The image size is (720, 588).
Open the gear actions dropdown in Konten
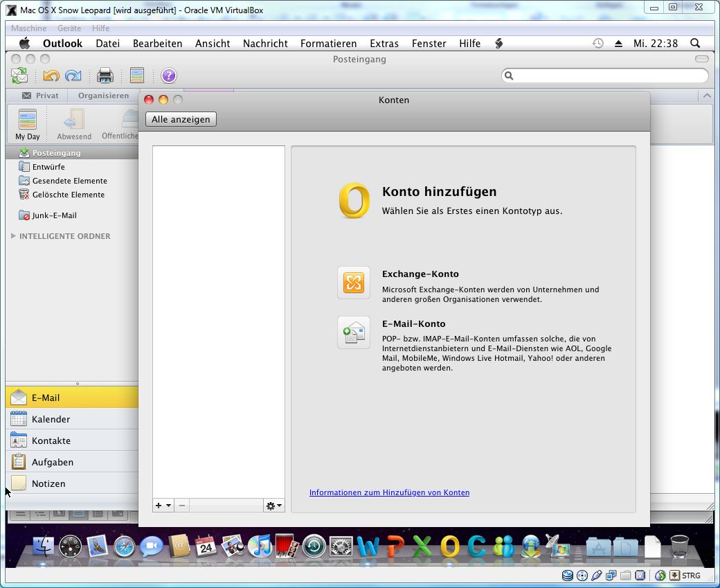pyautogui.click(x=273, y=506)
